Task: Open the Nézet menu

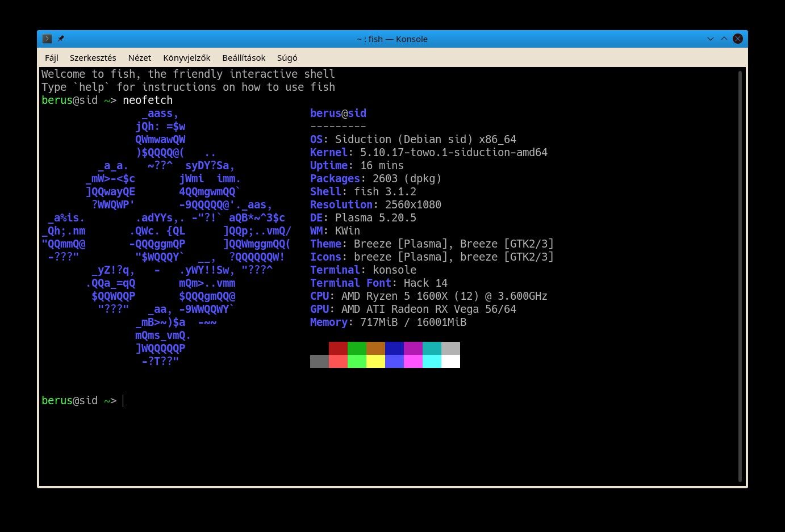Action: [x=140, y=58]
